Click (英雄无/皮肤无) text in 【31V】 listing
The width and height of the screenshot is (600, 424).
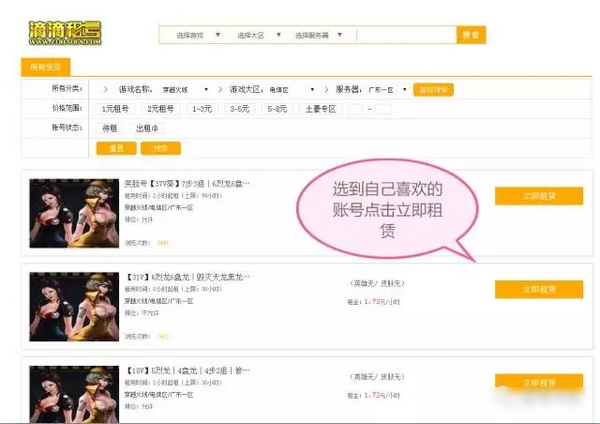pos(377,284)
